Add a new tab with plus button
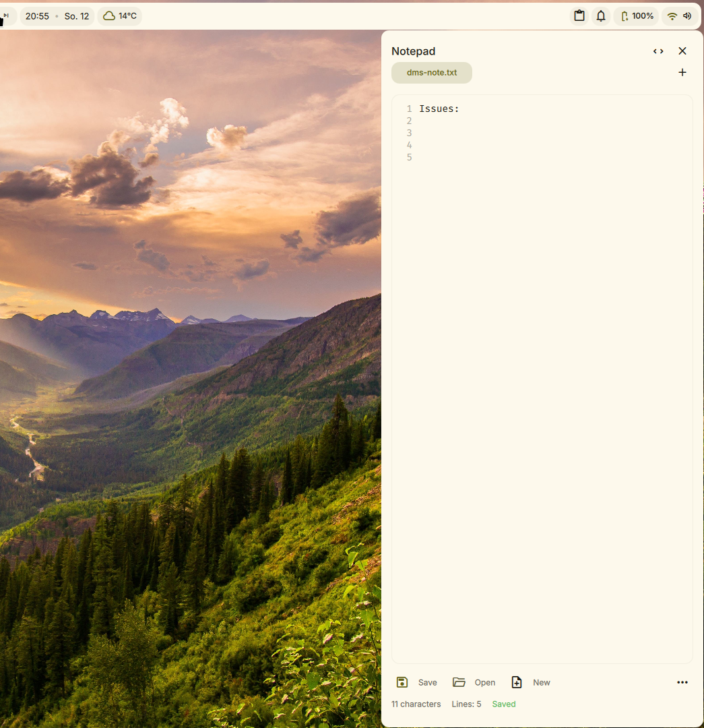Viewport: 704px width, 728px height. (x=682, y=73)
